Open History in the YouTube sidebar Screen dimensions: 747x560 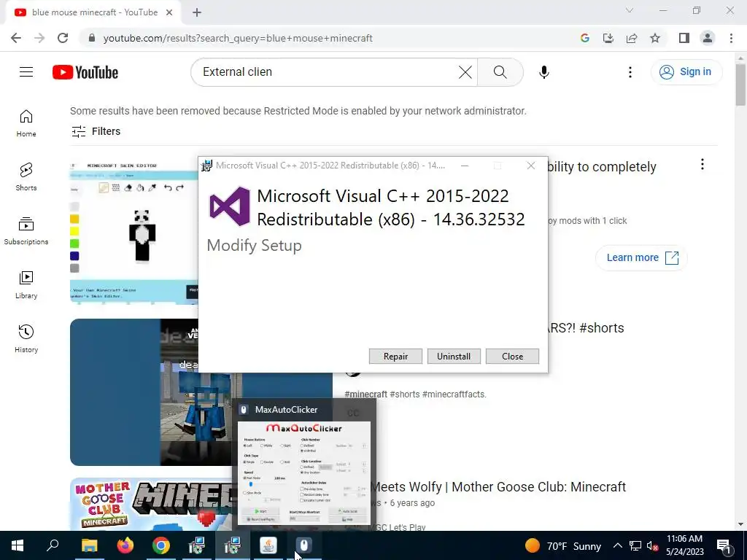pyautogui.click(x=26, y=338)
